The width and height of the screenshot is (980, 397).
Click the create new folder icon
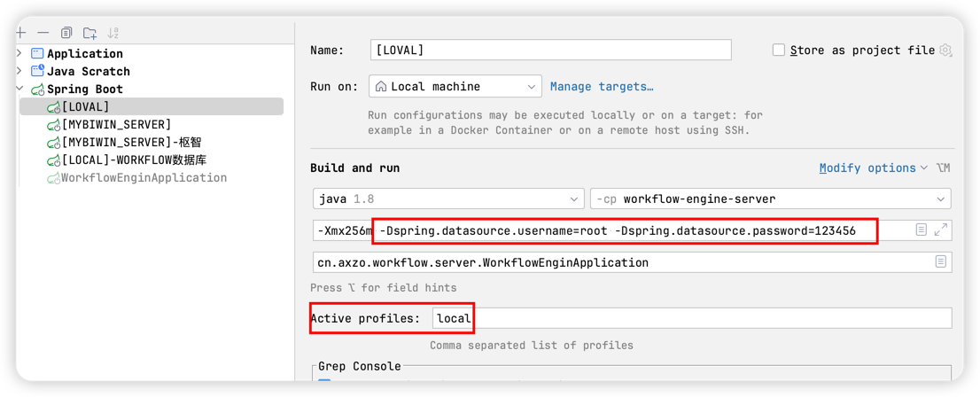coord(89,33)
